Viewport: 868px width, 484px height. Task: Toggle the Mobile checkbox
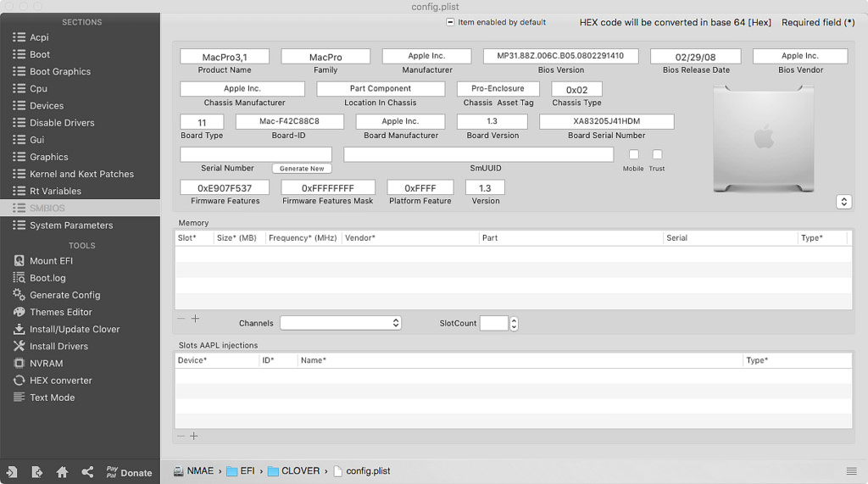click(634, 154)
